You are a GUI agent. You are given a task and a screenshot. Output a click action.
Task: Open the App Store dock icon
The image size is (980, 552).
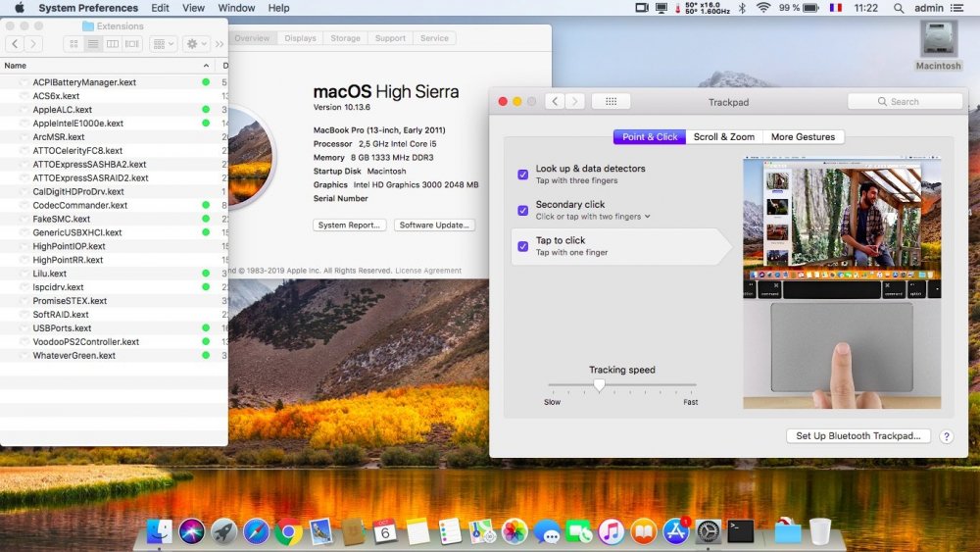pyautogui.click(x=676, y=531)
